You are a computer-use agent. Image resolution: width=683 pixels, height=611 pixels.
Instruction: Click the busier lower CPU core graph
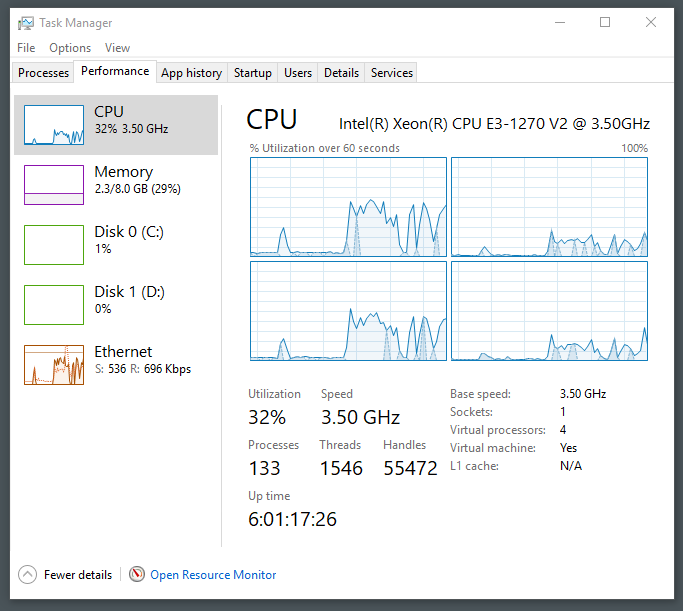pos(348,311)
